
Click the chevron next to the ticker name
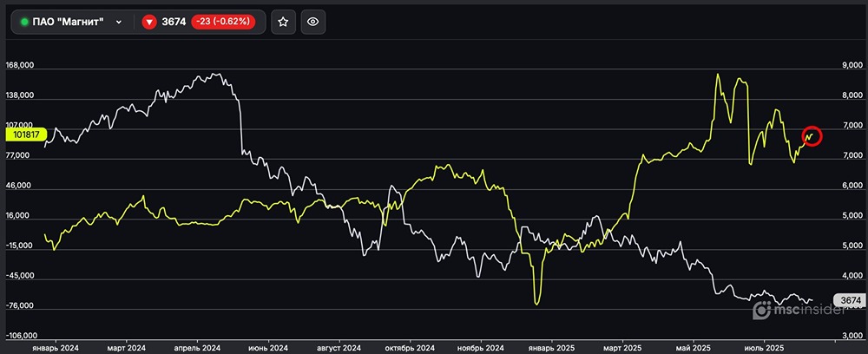click(119, 23)
